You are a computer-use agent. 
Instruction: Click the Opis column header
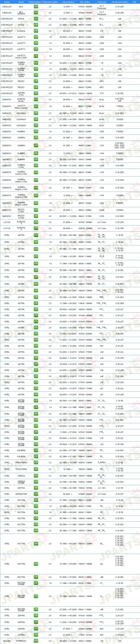tap(134, 2)
